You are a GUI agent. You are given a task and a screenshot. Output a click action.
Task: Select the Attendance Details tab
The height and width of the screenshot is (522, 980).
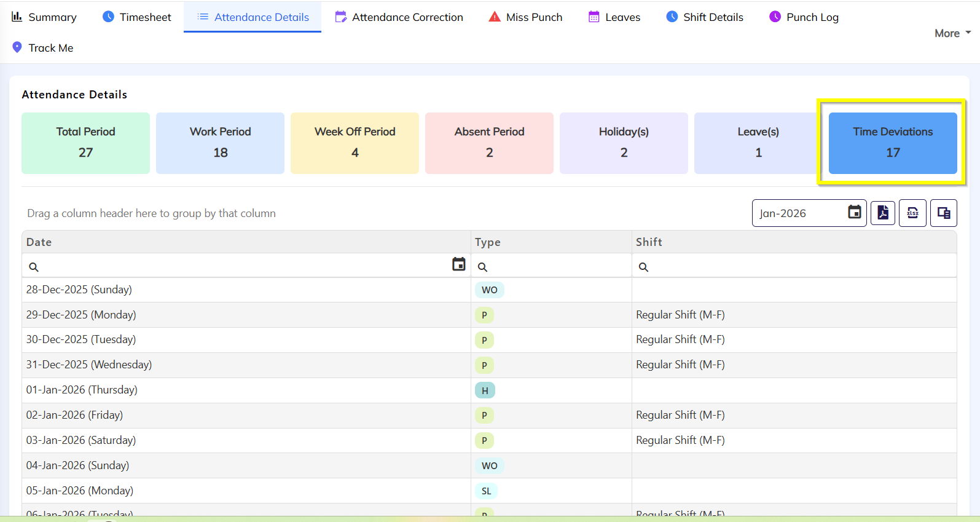point(253,17)
